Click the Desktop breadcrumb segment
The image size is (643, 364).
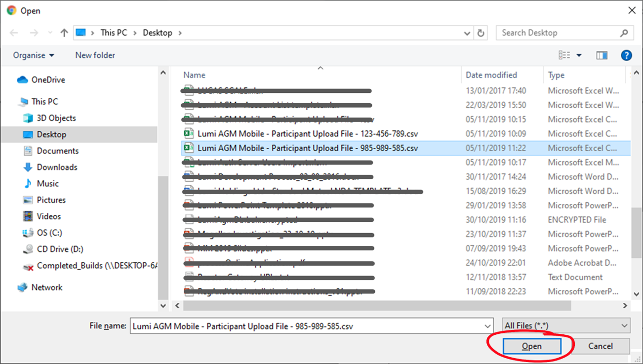[x=158, y=33]
